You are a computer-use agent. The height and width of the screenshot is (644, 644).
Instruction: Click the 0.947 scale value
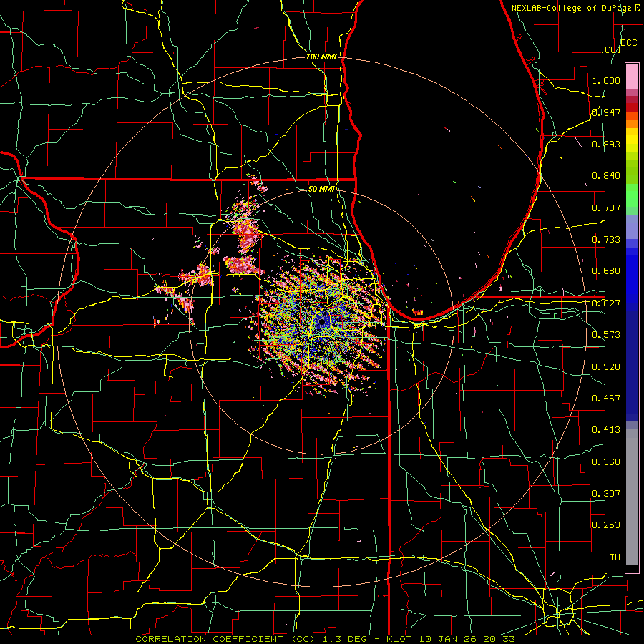606,112
